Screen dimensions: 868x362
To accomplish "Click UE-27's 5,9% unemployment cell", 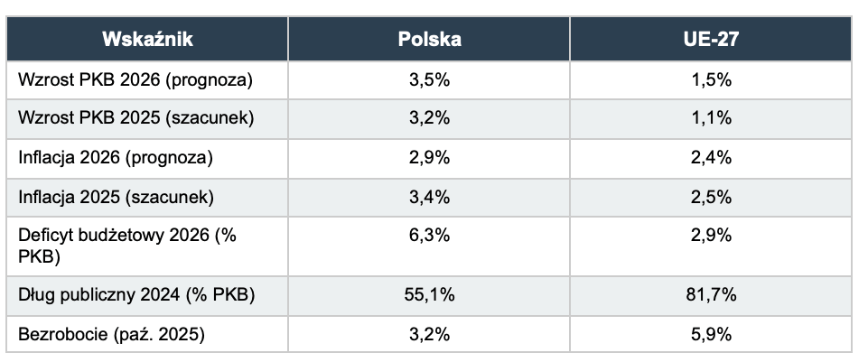I will click(x=711, y=333).
